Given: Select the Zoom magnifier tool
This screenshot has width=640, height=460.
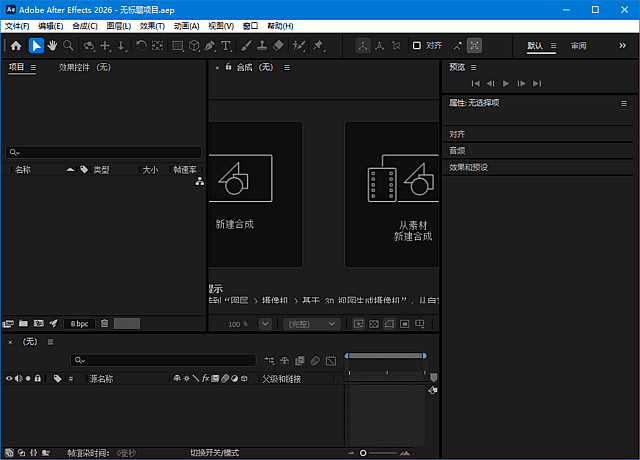Looking at the screenshot, I should (69, 46).
